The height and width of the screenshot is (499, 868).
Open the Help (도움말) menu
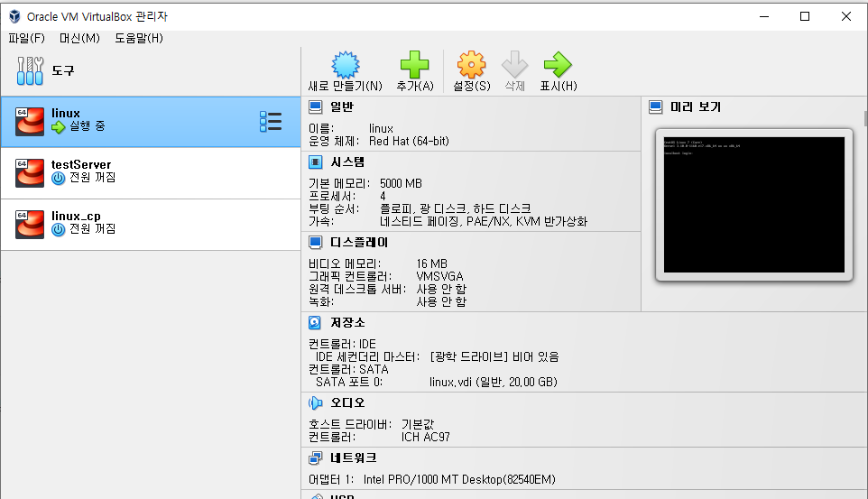click(x=139, y=38)
